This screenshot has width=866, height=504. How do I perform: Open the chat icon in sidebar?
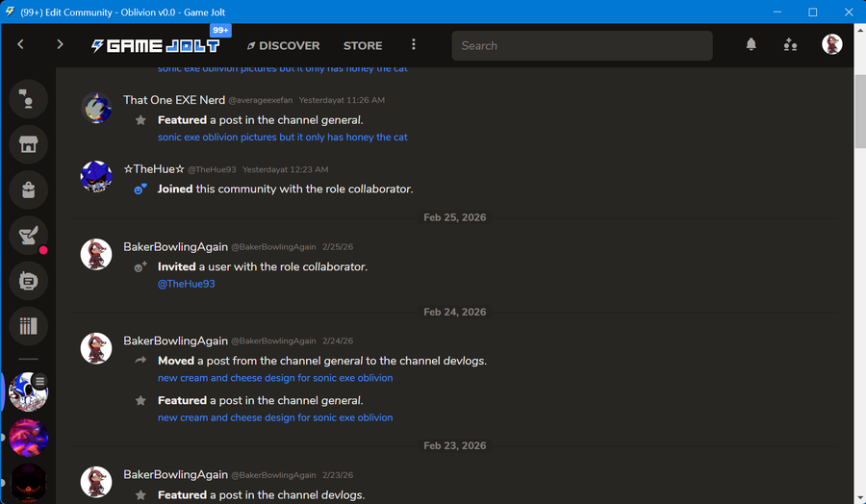pyautogui.click(x=28, y=99)
